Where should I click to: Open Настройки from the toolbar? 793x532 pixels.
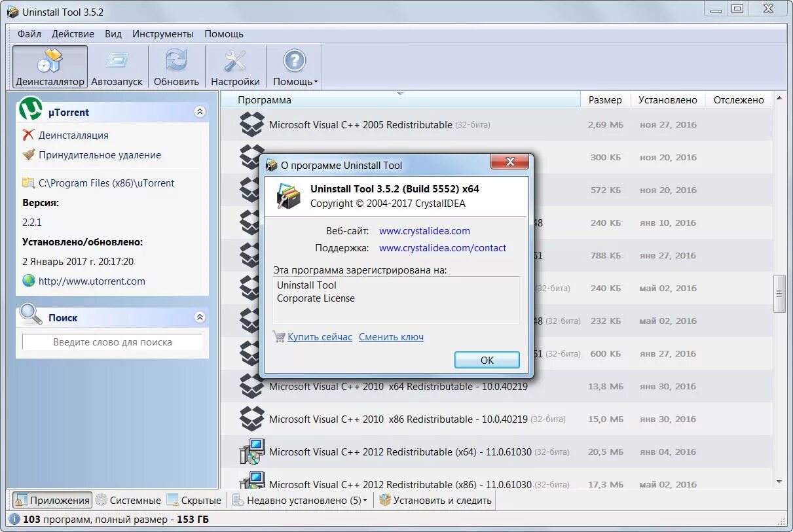pyautogui.click(x=235, y=67)
